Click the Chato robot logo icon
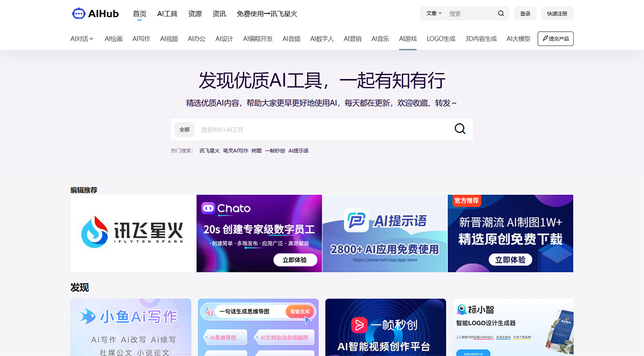644x356 pixels. pos(209,209)
